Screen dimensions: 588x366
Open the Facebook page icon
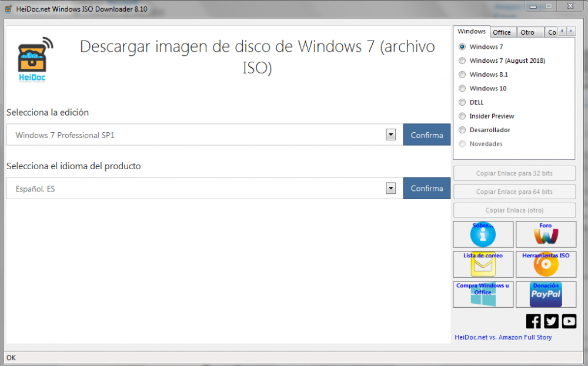(533, 321)
